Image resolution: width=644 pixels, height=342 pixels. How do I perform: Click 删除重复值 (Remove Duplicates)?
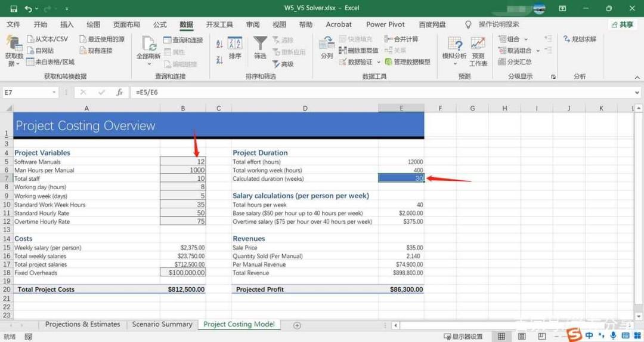(x=358, y=51)
